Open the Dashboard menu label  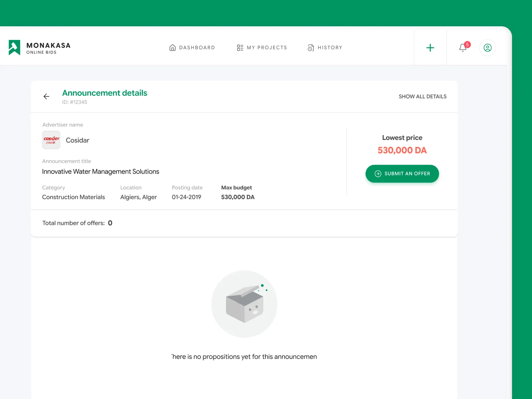pyautogui.click(x=197, y=48)
